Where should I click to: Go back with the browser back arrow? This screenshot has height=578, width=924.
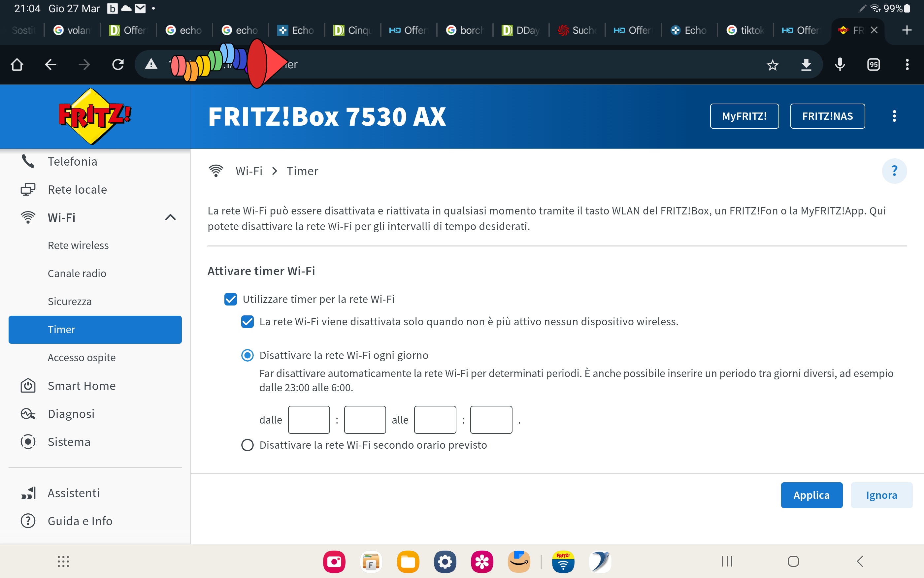click(50, 64)
